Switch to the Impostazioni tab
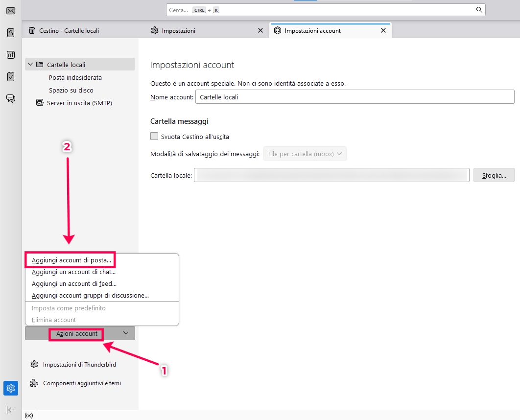Viewport: 520px width, 420px height. tap(208, 30)
